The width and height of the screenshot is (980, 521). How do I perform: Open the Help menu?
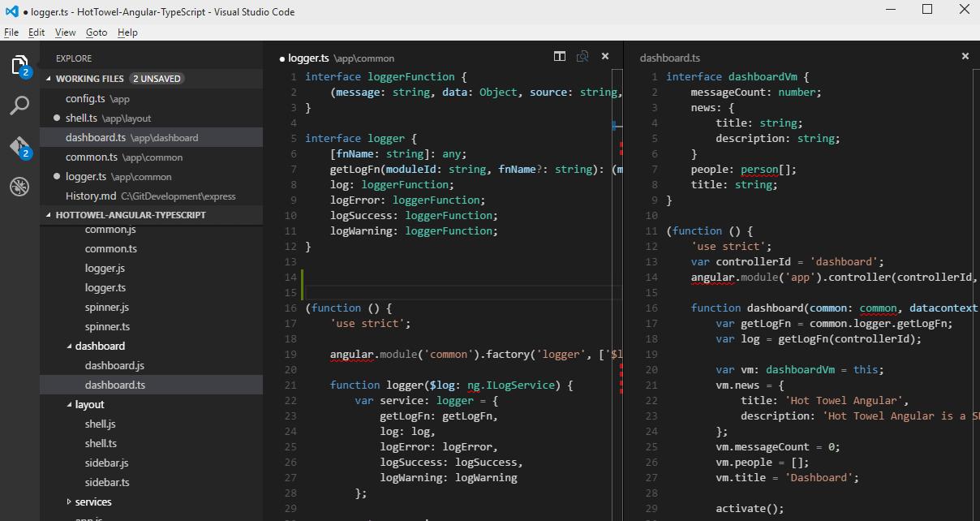[x=127, y=32]
